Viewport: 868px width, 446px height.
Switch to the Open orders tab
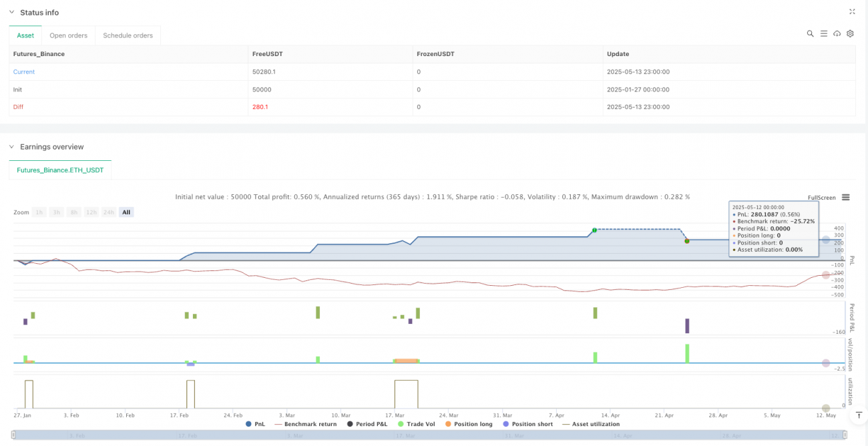(x=69, y=35)
